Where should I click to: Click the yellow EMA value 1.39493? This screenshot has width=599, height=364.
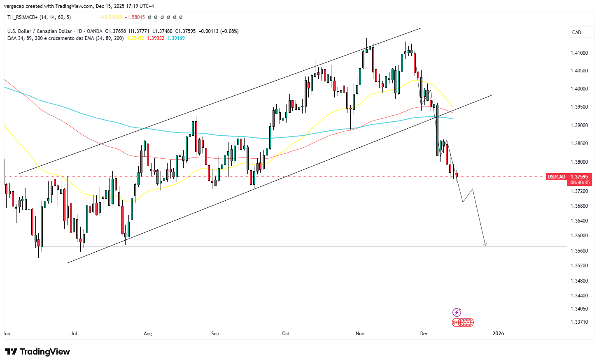click(135, 38)
